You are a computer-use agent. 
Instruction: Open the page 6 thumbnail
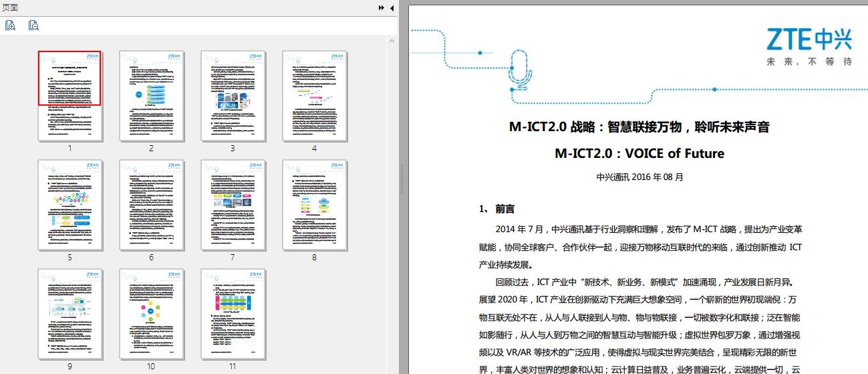tap(152, 205)
